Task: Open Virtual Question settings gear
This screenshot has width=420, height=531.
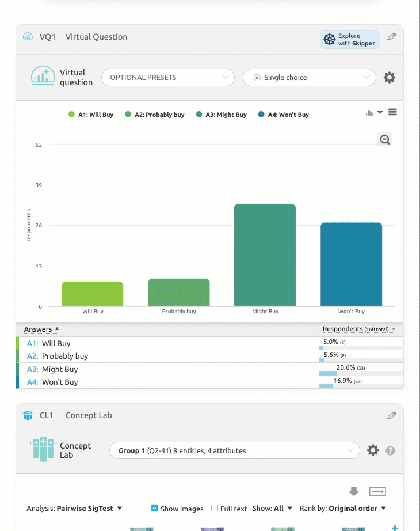Action: click(390, 78)
